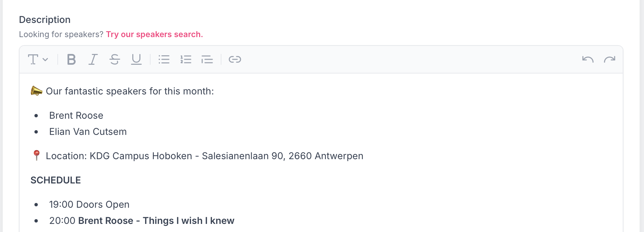This screenshot has width=644, height=232.
Task: Apply strikethrough formatting
Action: 115,60
